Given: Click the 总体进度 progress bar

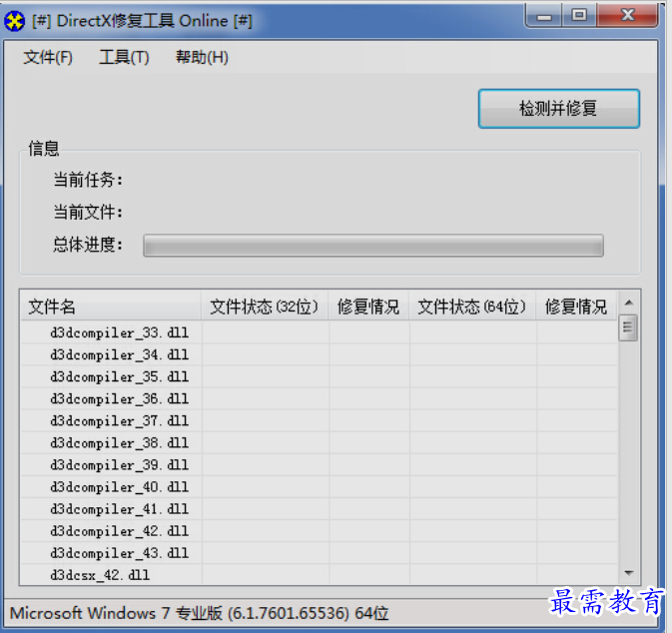Looking at the screenshot, I should (x=373, y=246).
